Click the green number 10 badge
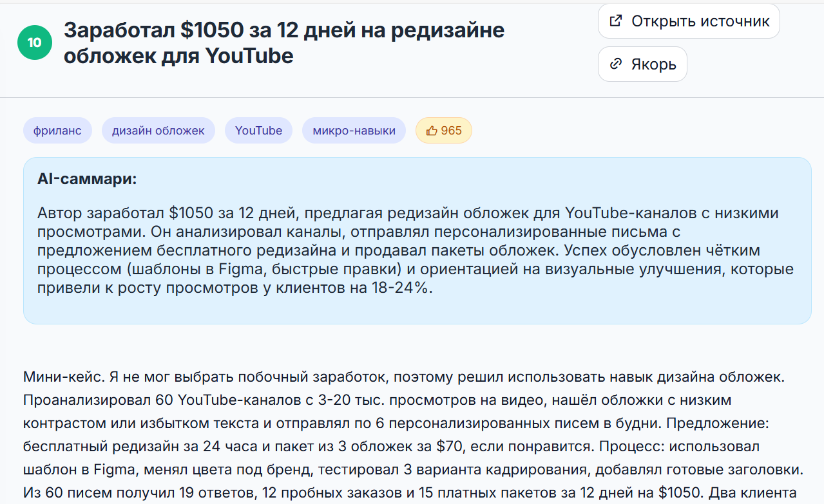Screen dimensions: 824x504 (x=35, y=43)
